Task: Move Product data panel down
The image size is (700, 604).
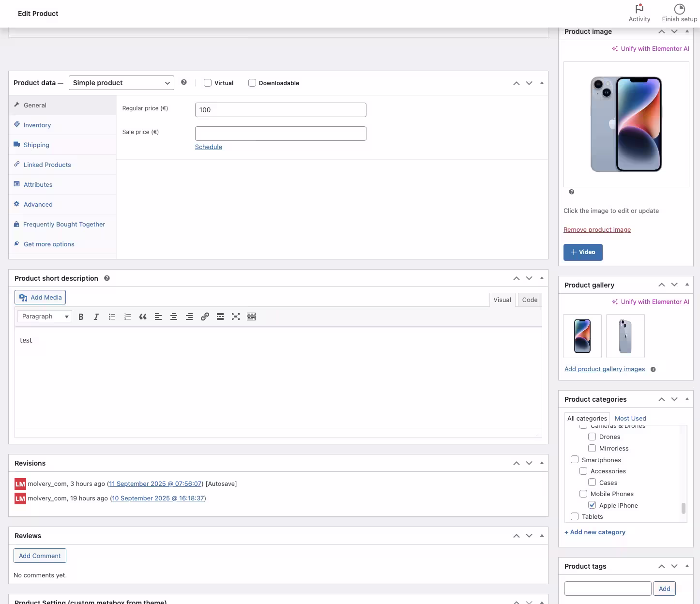Action: click(529, 83)
